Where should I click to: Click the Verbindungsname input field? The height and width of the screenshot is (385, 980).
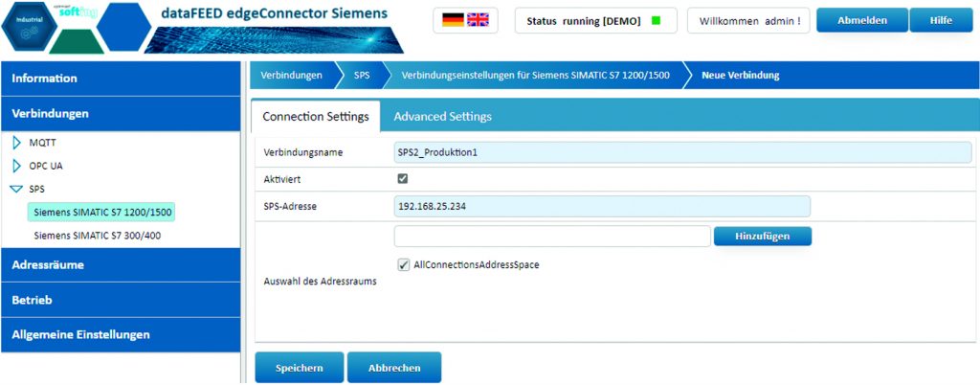coord(682,152)
